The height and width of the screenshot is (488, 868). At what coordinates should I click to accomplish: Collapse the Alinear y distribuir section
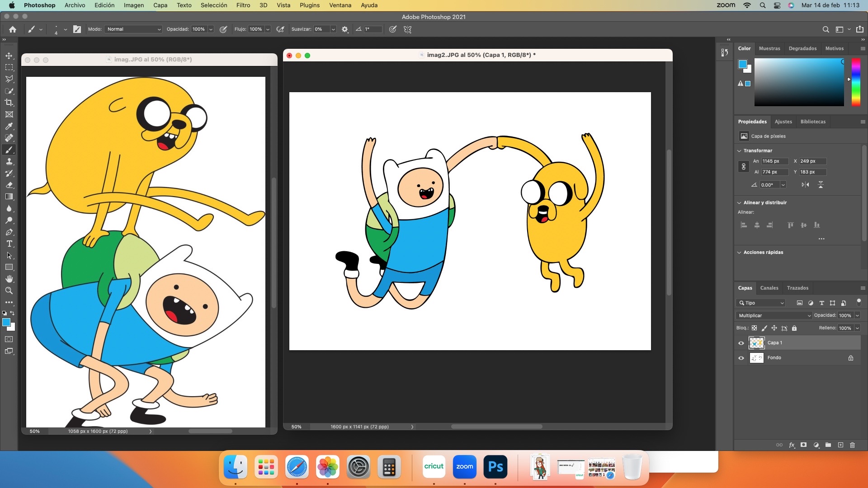tap(739, 203)
